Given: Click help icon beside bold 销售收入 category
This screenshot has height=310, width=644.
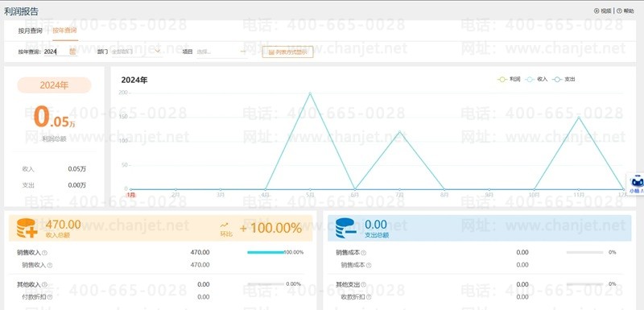Looking at the screenshot, I should pos(44,253).
